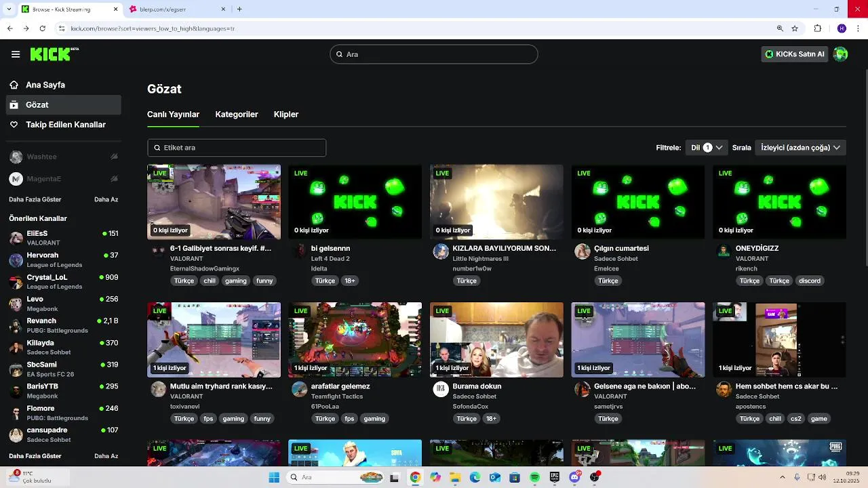Open Hem sohbet hem cs stream thumbnail
Viewport: 868px width, 488px height.
[x=779, y=340]
